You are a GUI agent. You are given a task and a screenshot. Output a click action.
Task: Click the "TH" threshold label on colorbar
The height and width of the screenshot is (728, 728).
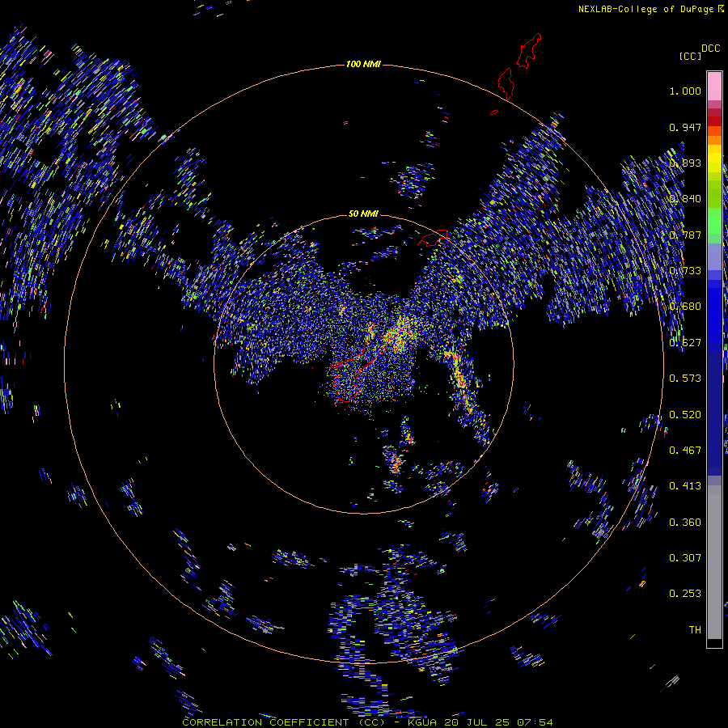695,630
